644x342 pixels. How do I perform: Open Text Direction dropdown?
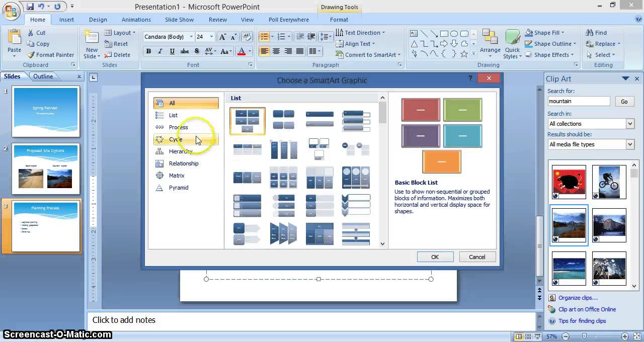click(360, 33)
